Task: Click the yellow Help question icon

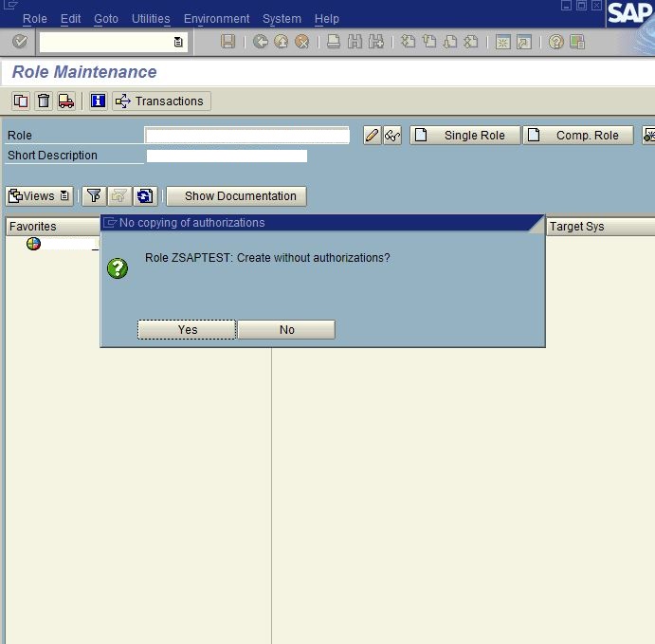Action: coord(556,42)
